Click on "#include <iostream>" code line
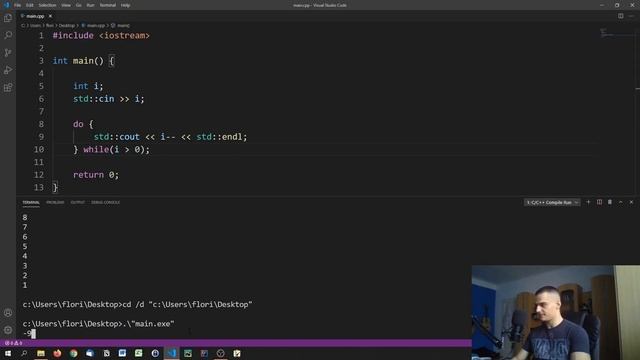The image size is (640, 360). 101,36
